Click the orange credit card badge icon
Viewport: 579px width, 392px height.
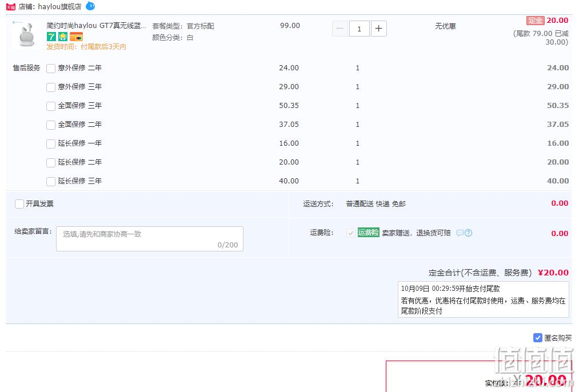(x=76, y=37)
